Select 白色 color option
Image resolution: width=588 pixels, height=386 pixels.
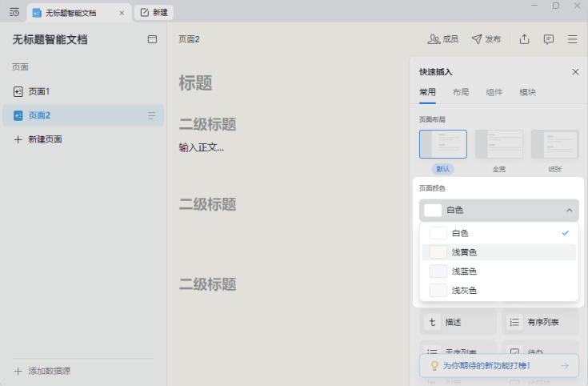click(x=498, y=233)
